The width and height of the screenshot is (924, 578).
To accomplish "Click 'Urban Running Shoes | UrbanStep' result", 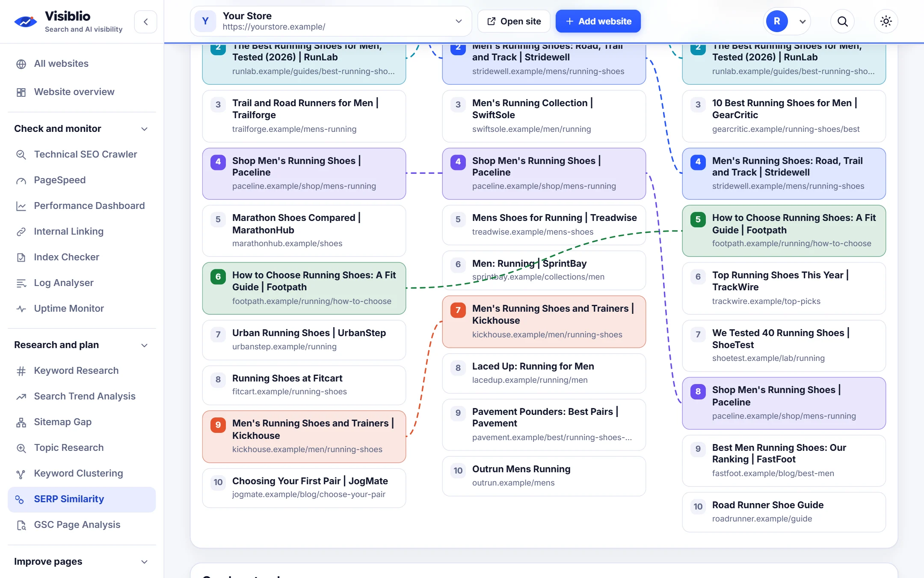I will [x=304, y=340].
